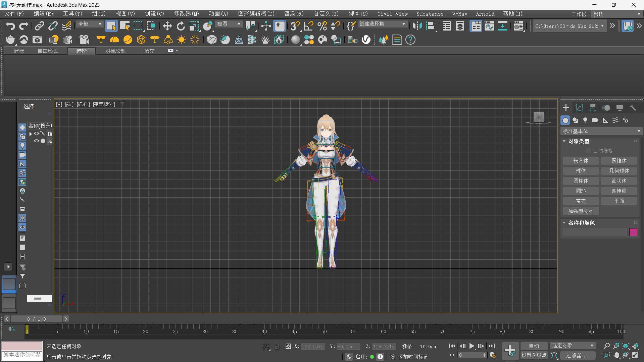Expand the Bi tree item arrow
644x362 pixels.
point(31,134)
